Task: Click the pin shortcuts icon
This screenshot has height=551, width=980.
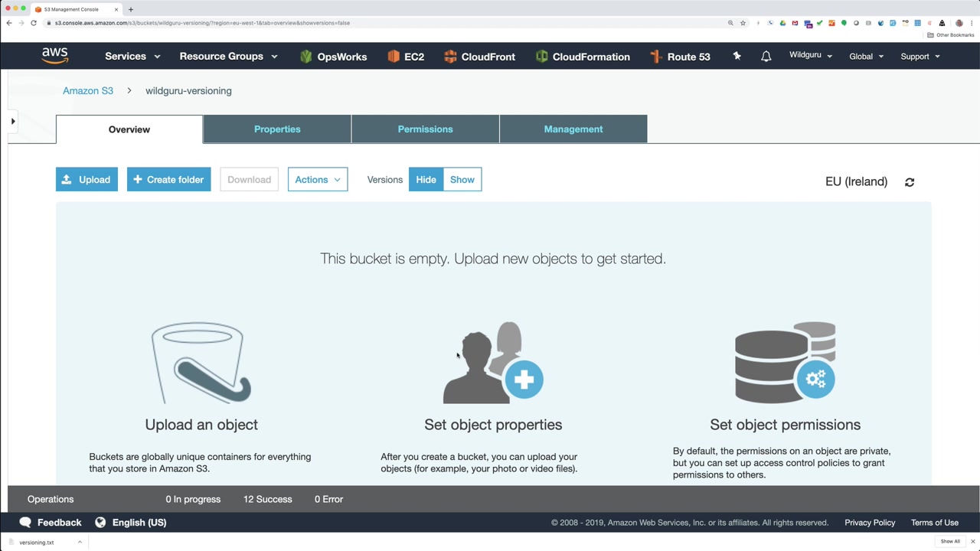Action: point(737,56)
